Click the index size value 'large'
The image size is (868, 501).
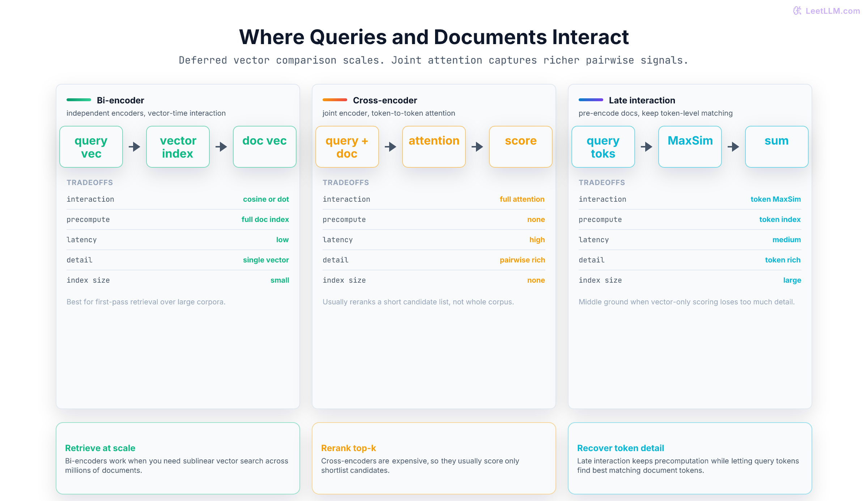pos(792,280)
